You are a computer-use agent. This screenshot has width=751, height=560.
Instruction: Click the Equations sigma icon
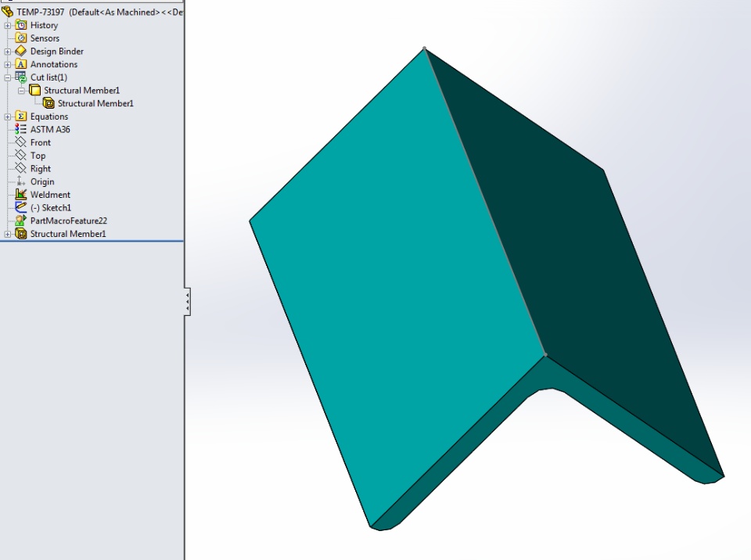pos(21,116)
